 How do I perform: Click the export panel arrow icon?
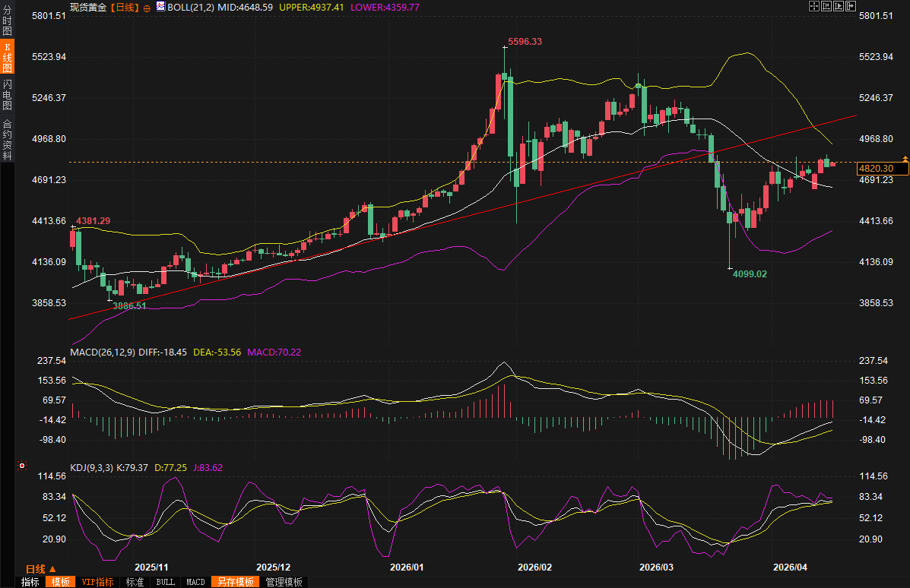point(851,6)
